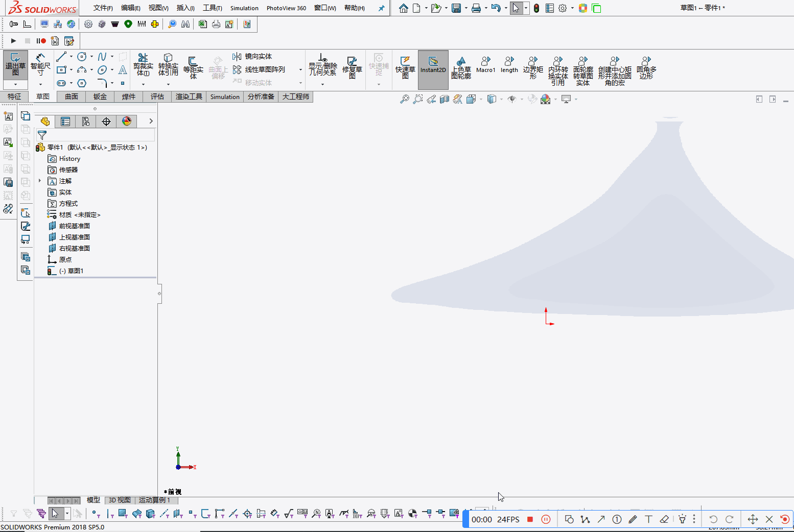The height and width of the screenshot is (532, 794).
Task: Click the 上色草图轮廓 Shaded Sketch Contours icon
Action: coord(461,67)
